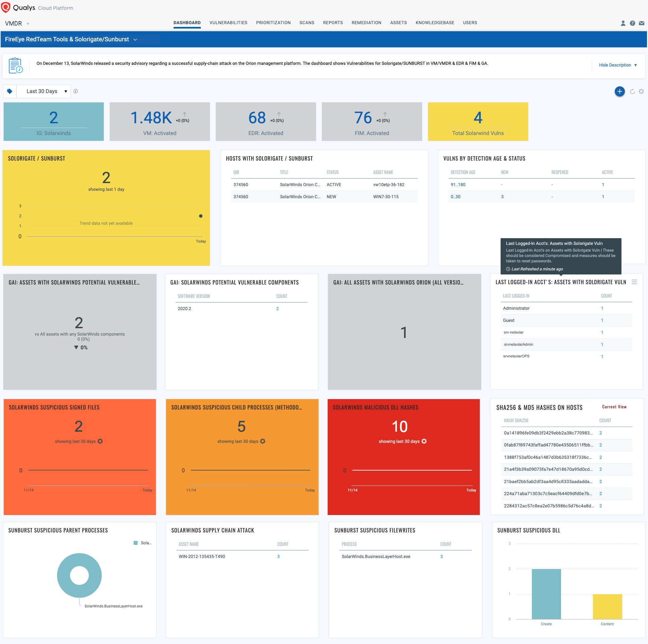Screen dimensions: 648x644
Task: Open the Last 30 Days dropdown
Action: pos(43,91)
